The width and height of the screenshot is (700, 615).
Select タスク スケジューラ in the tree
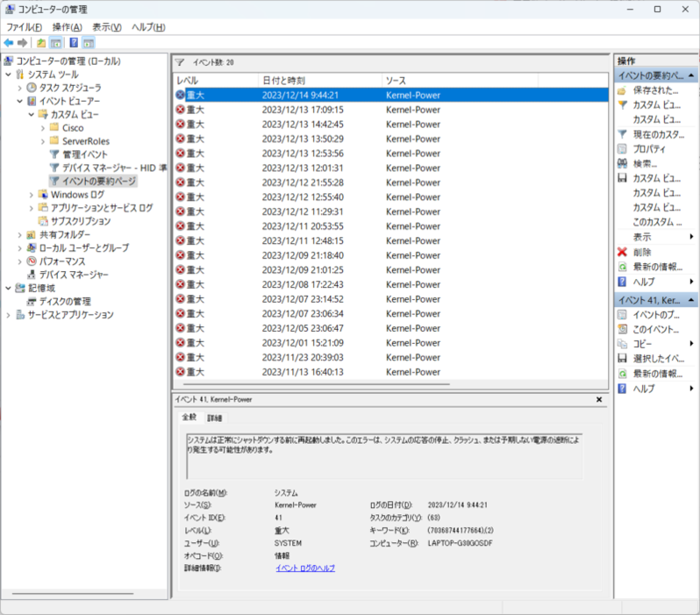point(69,88)
